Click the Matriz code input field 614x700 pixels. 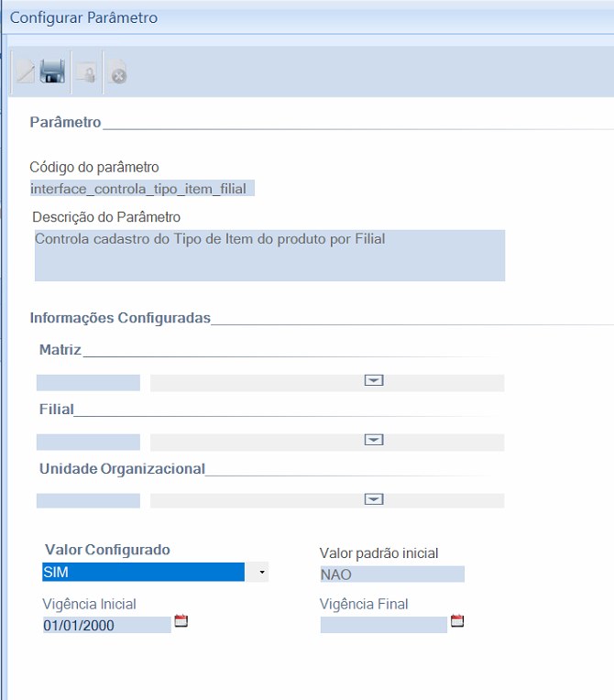click(88, 383)
